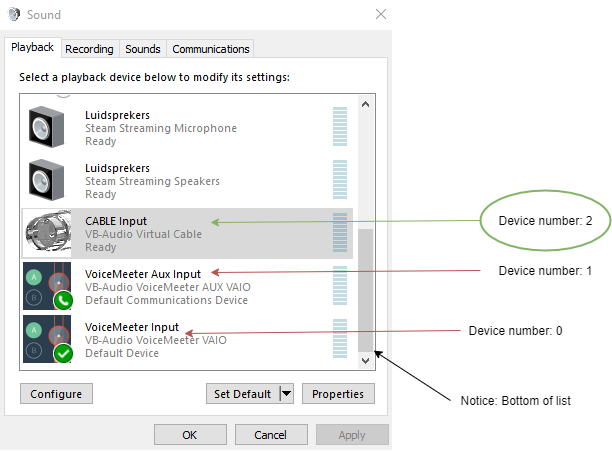Open Properties for the selected device
612x451 pixels.
338,394
